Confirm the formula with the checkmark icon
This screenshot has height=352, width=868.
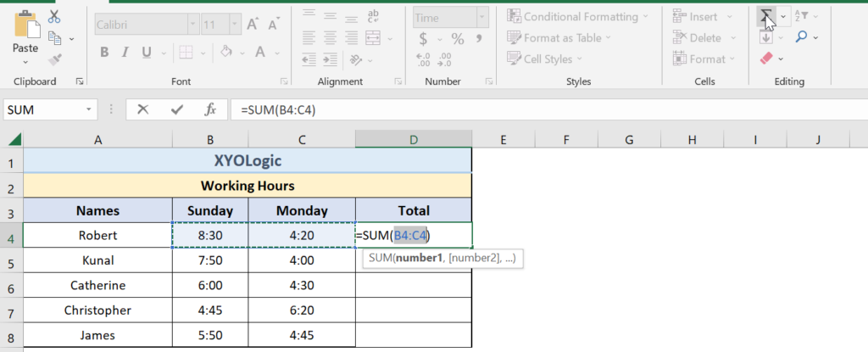point(176,109)
